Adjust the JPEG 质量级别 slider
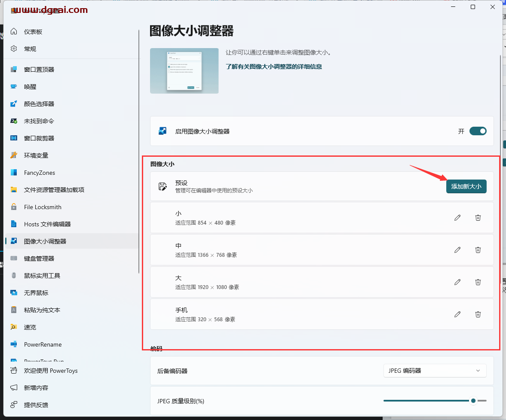Screen dimensions: 506x420 [x=435, y=401]
